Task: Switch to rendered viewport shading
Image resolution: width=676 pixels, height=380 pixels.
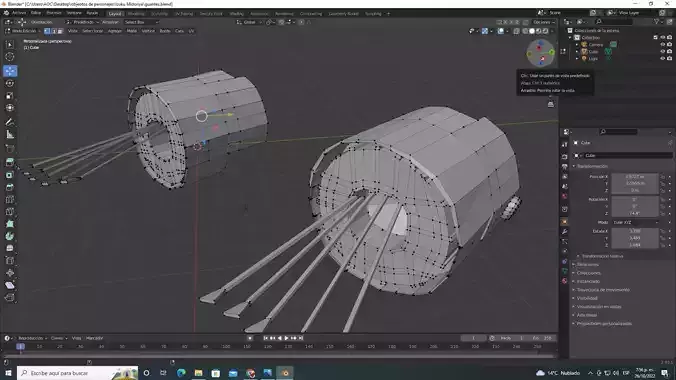Action: (x=545, y=31)
